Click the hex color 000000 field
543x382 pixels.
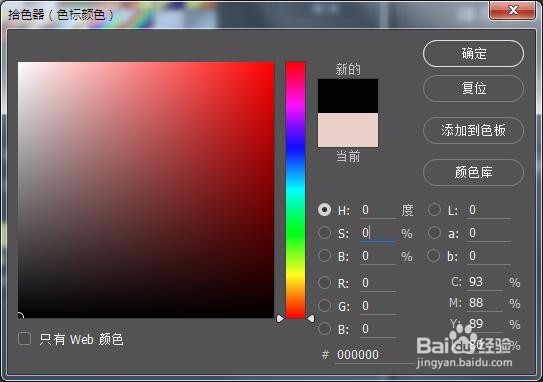click(x=375, y=355)
